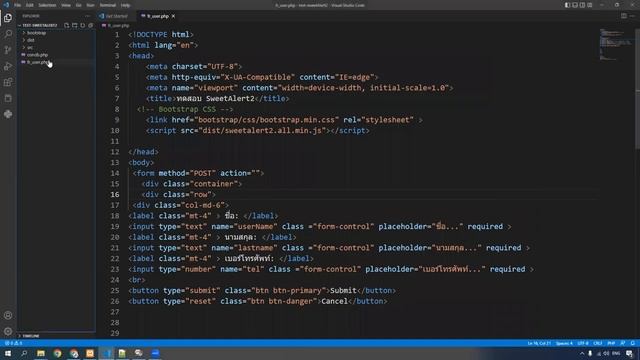Close the fr_user.php tab
Image resolution: width=640 pixels, height=360 pixels.
(173, 16)
